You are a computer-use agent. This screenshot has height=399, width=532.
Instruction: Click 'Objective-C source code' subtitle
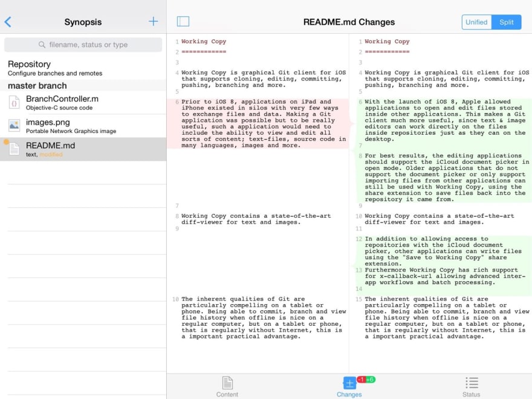(x=59, y=108)
